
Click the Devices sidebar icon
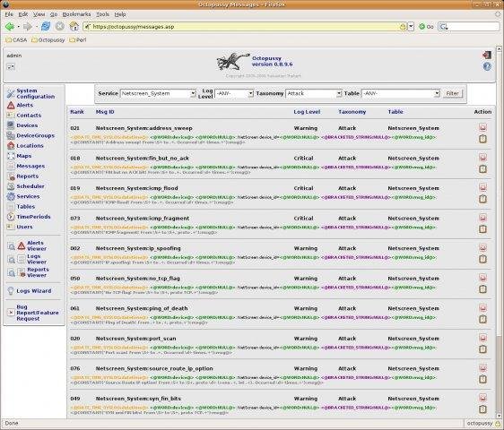coord(11,125)
